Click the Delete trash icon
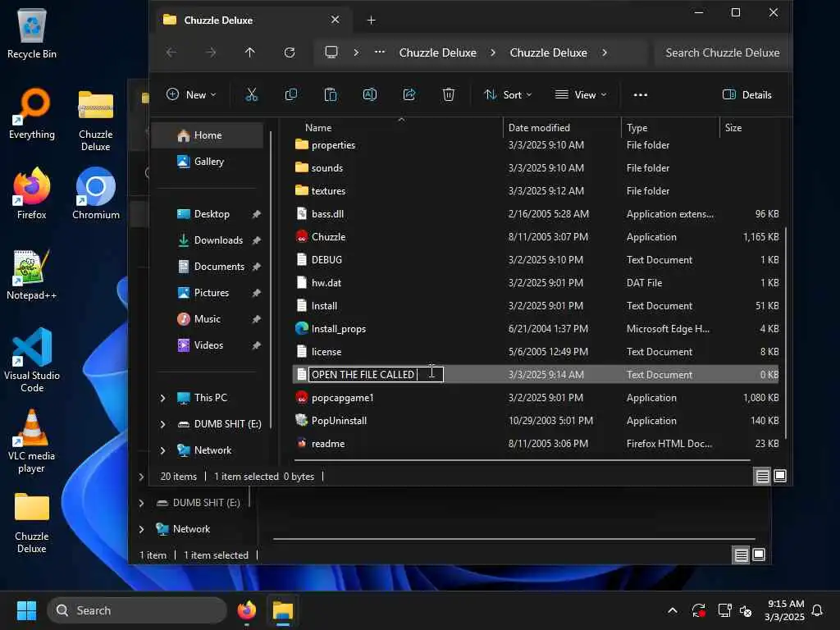This screenshot has height=630, width=840. coord(449,95)
